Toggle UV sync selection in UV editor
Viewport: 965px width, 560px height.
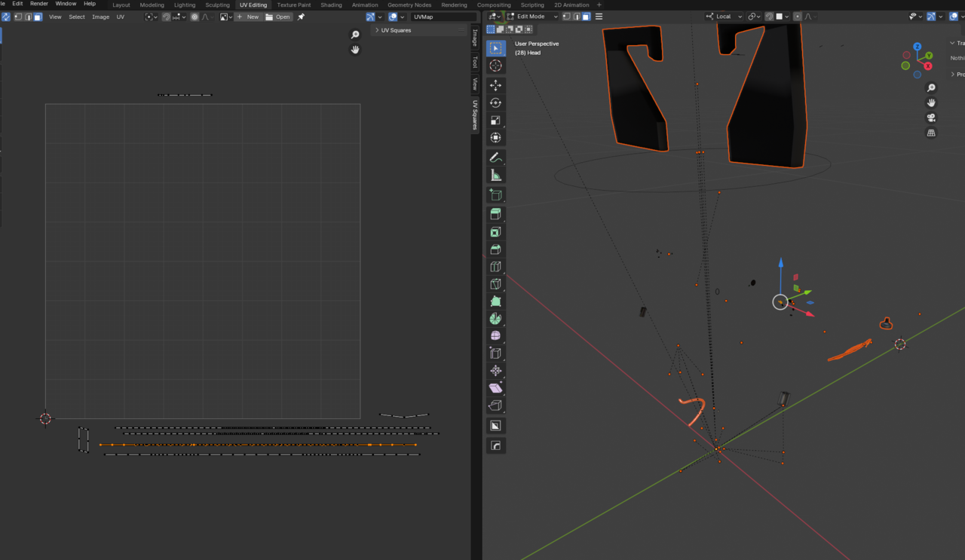tap(5, 17)
